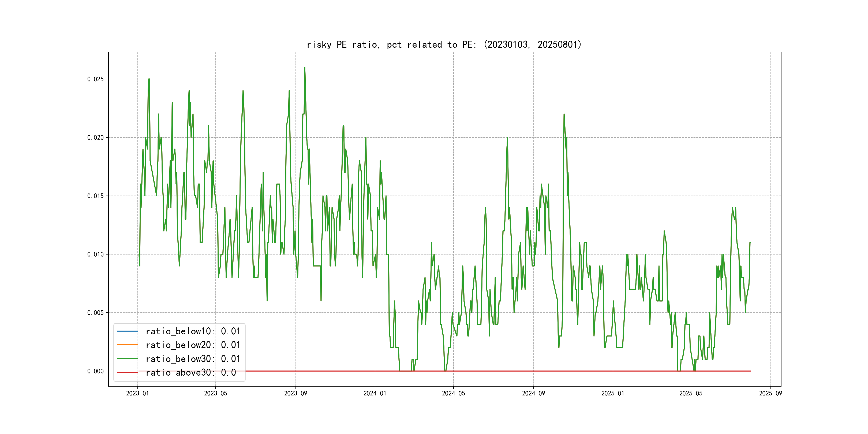The image size is (868, 434).
Task: Select the 'ratio_above30: 0.0' legend label
Action: click(x=190, y=373)
